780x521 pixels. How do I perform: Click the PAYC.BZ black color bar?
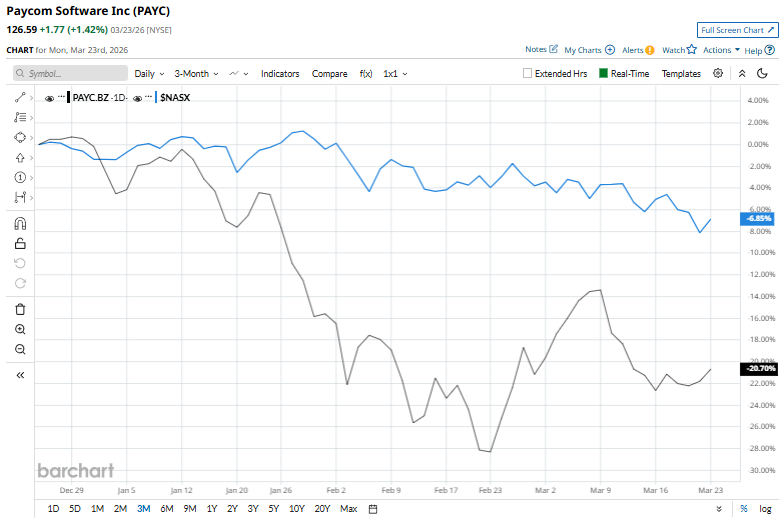click(69, 98)
